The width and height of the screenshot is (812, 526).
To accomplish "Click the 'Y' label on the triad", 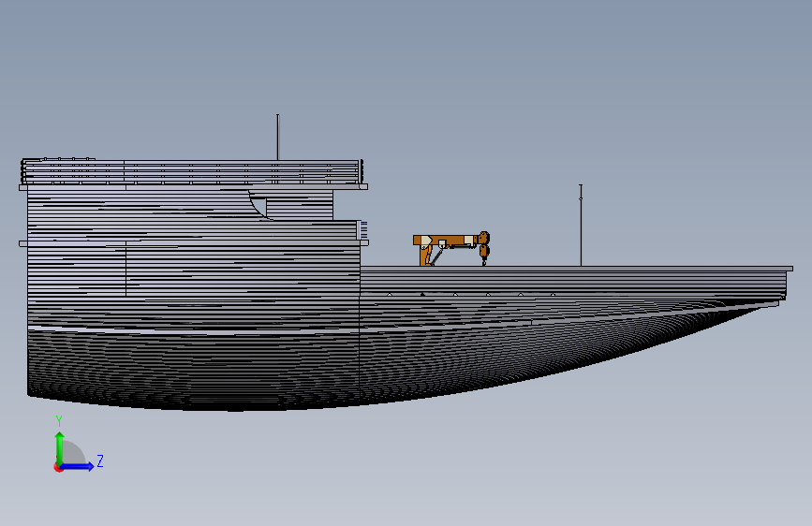I will click(x=59, y=421).
